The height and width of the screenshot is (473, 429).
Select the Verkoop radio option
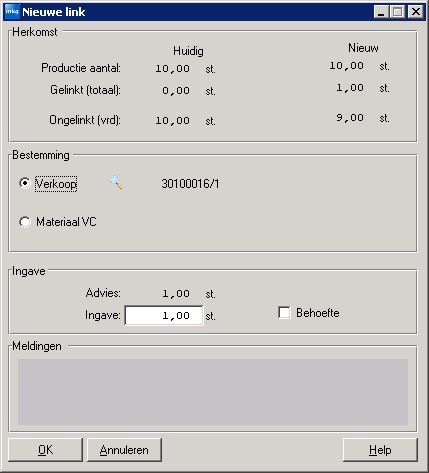25,183
